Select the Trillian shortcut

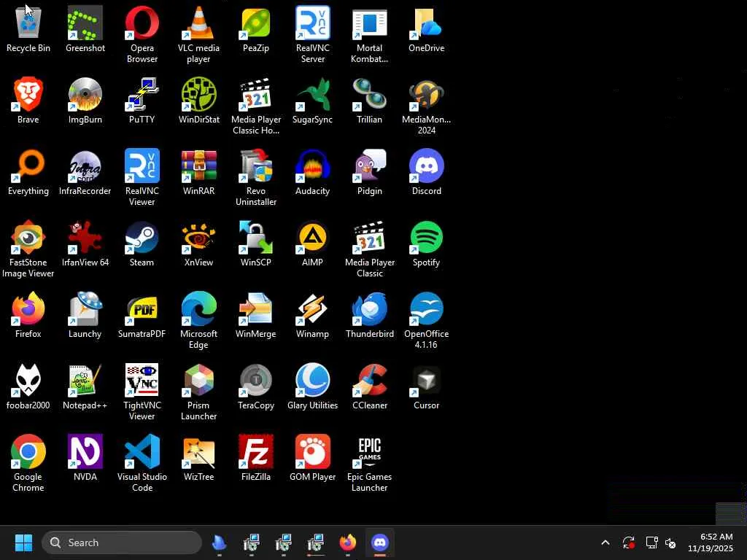(370, 94)
